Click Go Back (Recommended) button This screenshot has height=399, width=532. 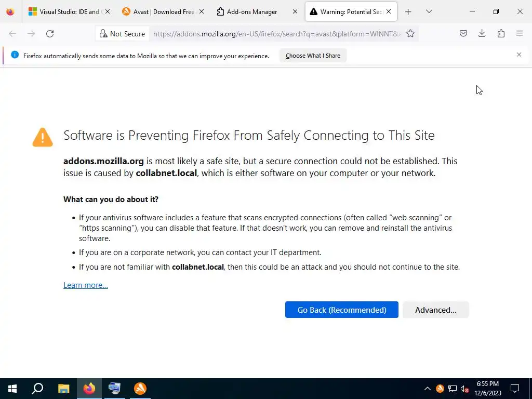[342, 310]
